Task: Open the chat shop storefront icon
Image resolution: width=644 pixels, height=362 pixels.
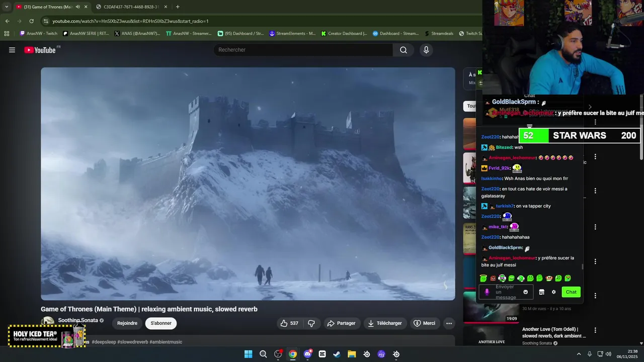Action: point(541,292)
